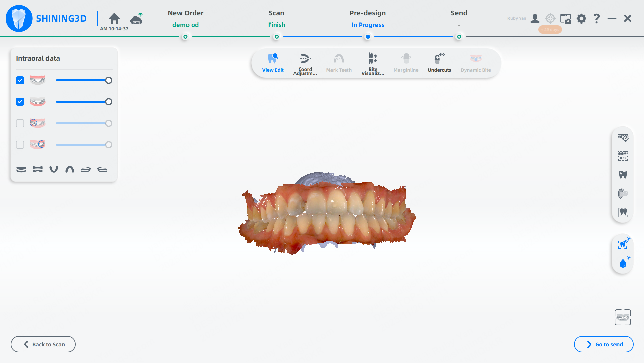Open the user account icon
644x363 pixels.
pyautogui.click(x=535, y=18)
